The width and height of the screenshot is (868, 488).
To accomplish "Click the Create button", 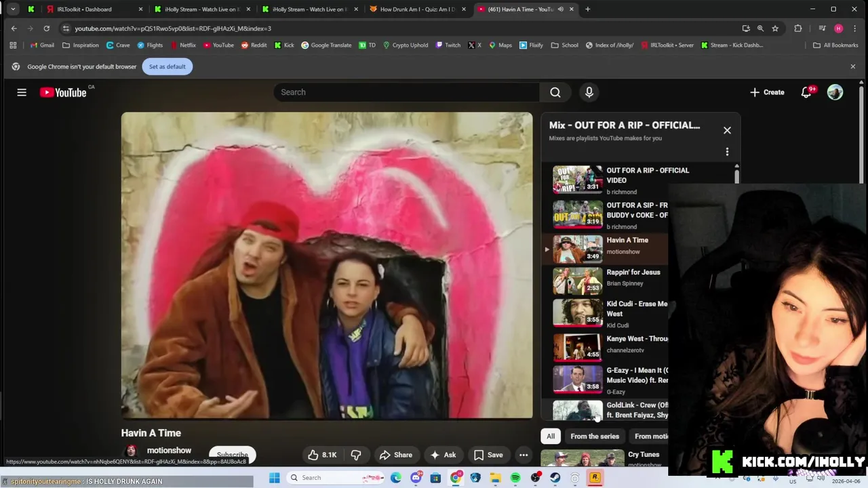I will point(767,92).
